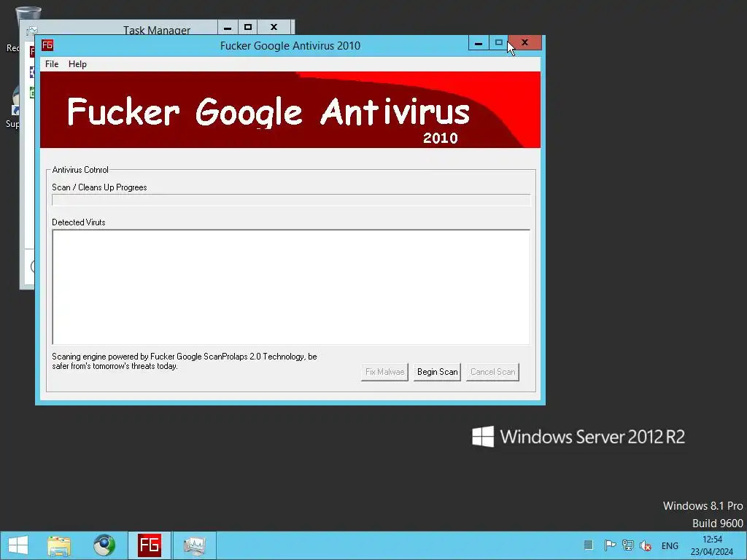Click the ENG language indicator
Viewport: 747px width, 560px height.
click(670, 545)
